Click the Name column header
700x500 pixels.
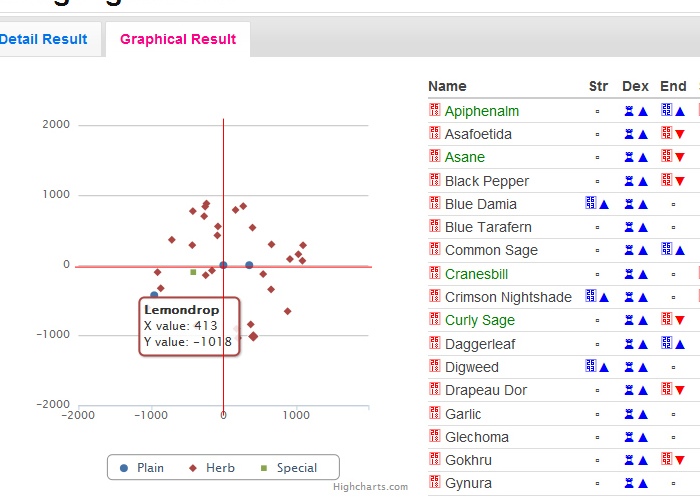pyautogui.click(x=447, y=86)
